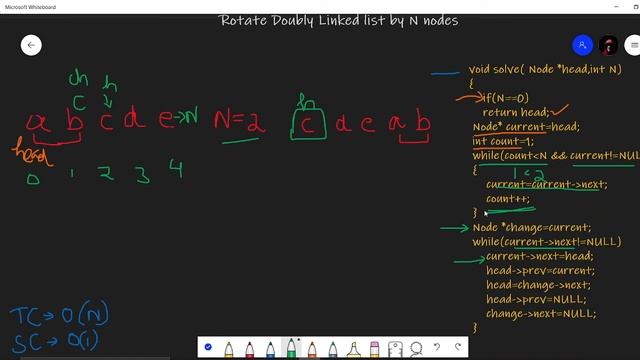
Task: Click the code line 'head->prev=NULL;'
Action: pyautogui.click(x=536, y=299)
